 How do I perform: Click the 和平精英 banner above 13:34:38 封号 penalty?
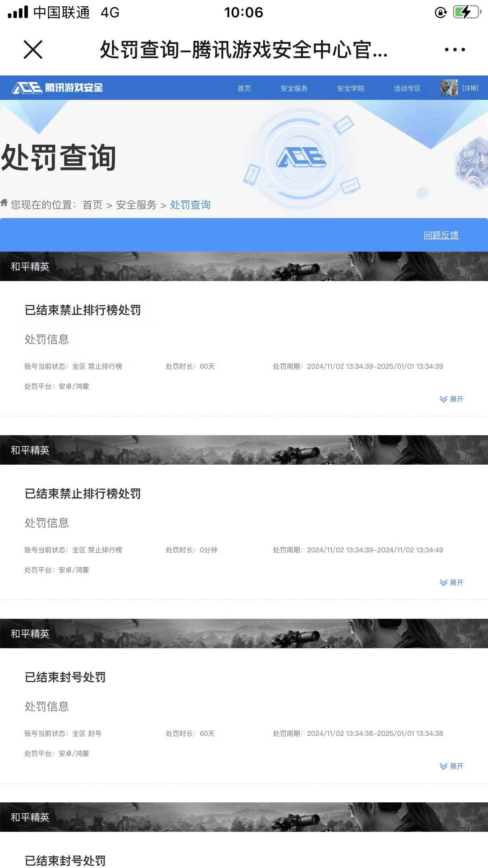click(x=244, y=634)
